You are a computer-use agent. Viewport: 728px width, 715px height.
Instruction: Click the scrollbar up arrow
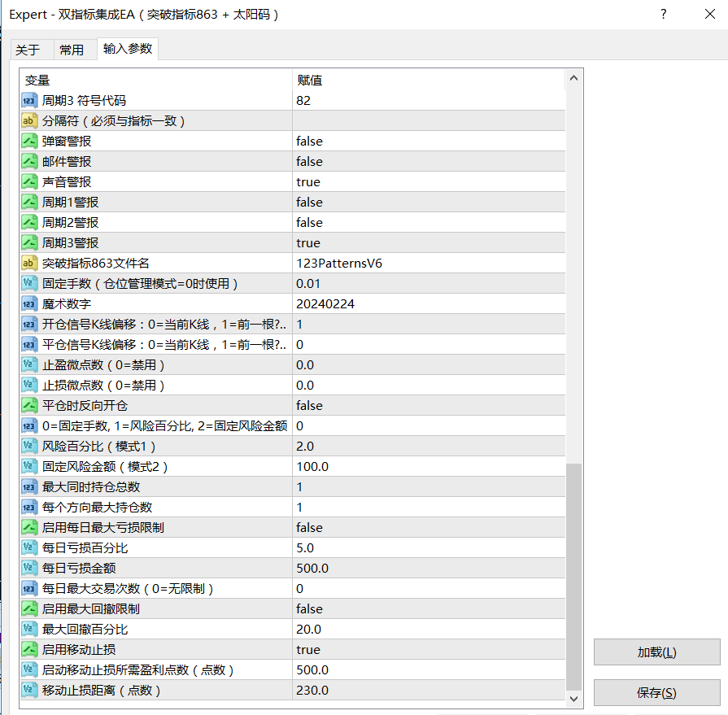pos(573,78)
